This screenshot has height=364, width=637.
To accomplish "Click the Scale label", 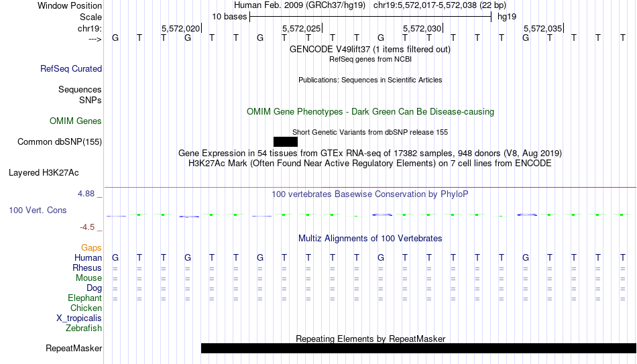I will pos(91,17).
